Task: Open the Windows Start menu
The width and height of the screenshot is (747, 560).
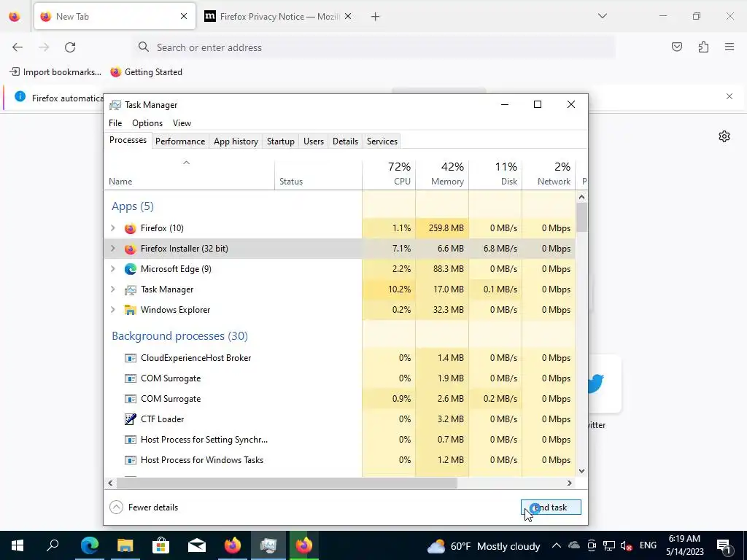Action: coord(18,545)
